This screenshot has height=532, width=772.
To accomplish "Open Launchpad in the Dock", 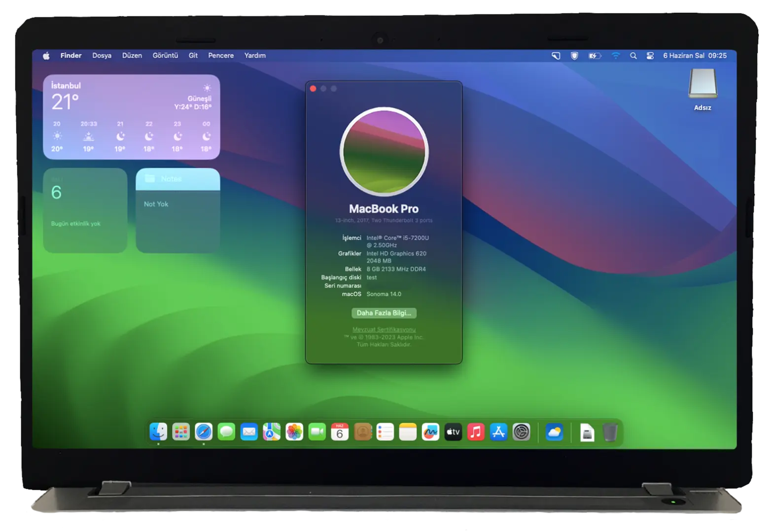I will pos(181,432).
